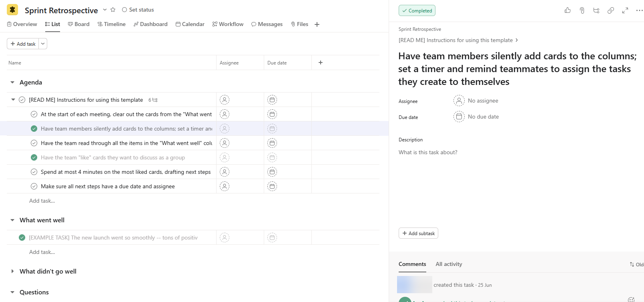
Task: Open the Overview tab
Action: click(22, 24)
